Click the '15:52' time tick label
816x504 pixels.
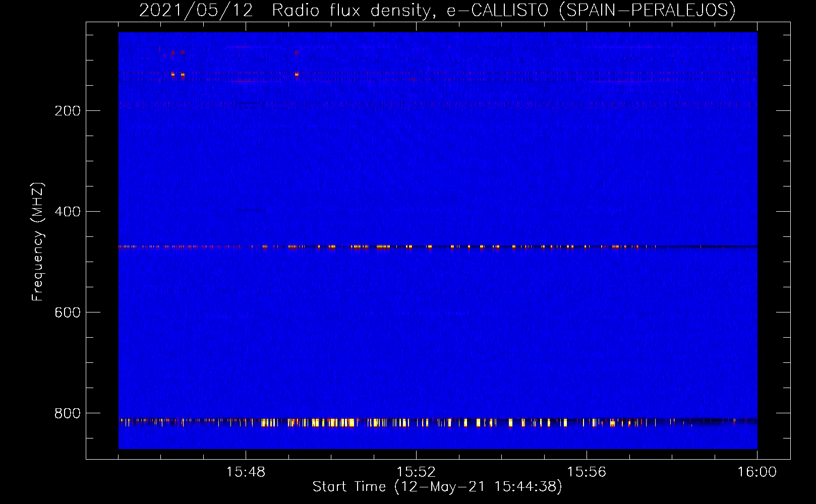pos(416,472)
